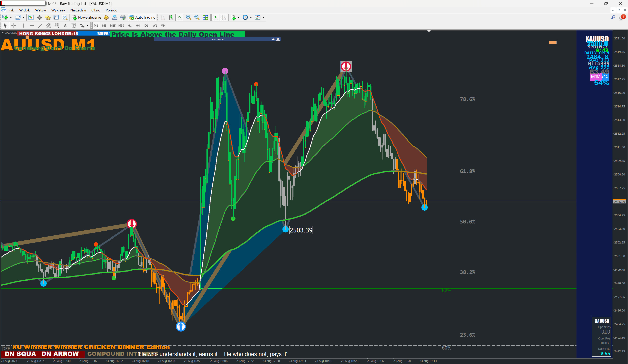Click the zoom in magnifier icon
628x364 pixels.
188,17
